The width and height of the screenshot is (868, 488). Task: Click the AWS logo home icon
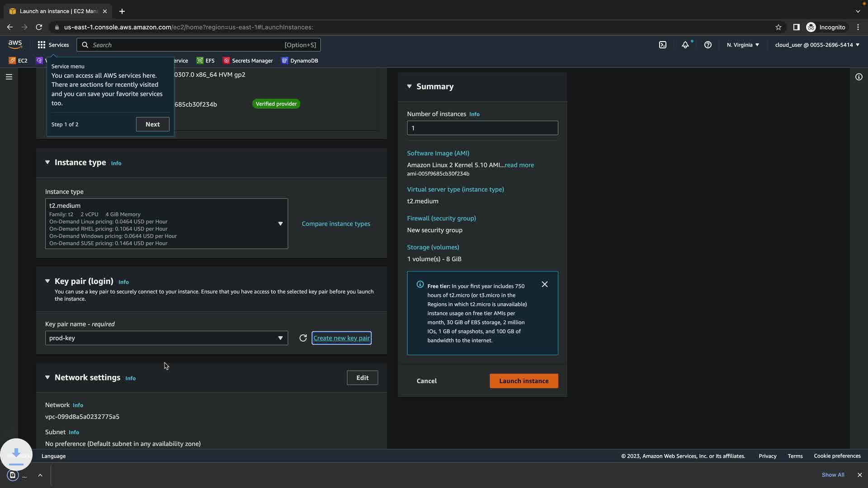point(15,44)
